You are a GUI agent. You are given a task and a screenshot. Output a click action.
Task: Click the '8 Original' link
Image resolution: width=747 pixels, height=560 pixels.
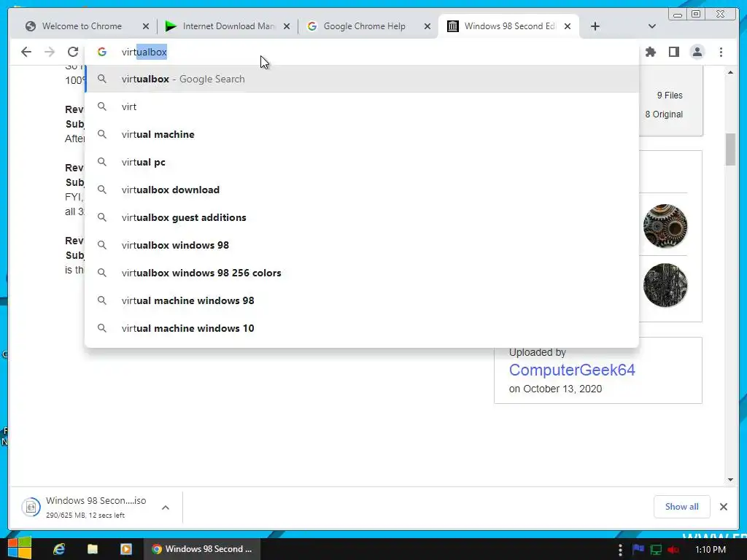coord(664,114)
